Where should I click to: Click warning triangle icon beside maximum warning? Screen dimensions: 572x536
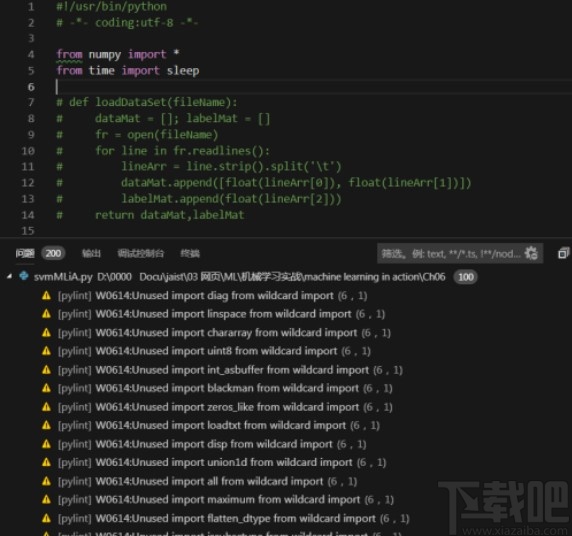pyautogui.click(x=46, y=499)
